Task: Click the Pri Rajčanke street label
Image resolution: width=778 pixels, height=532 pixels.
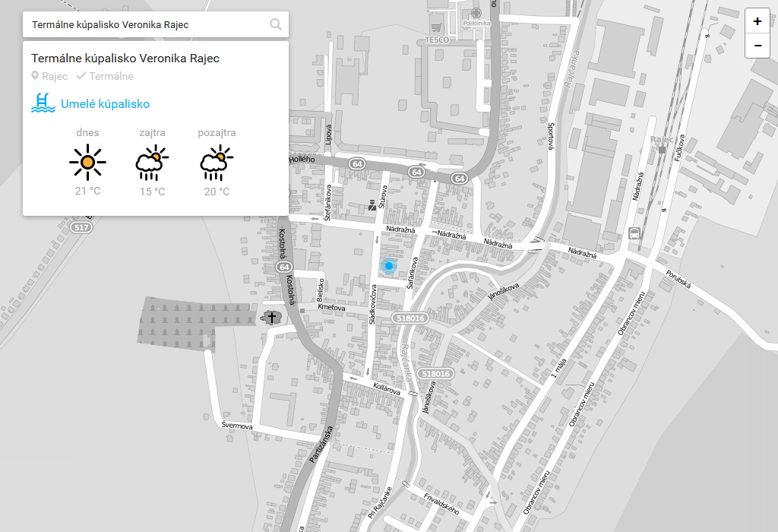Action: pos(380,502)
